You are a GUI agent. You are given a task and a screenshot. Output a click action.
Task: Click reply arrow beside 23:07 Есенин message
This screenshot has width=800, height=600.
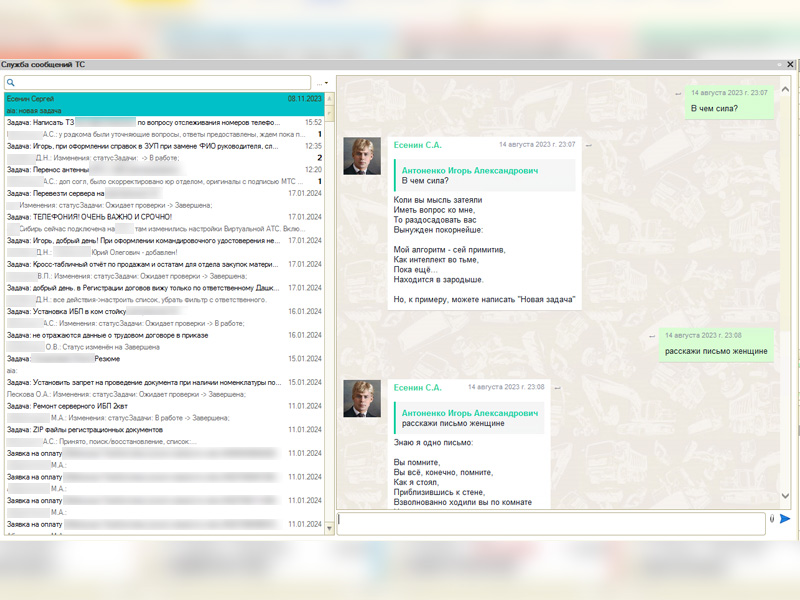tap(589, 145)
